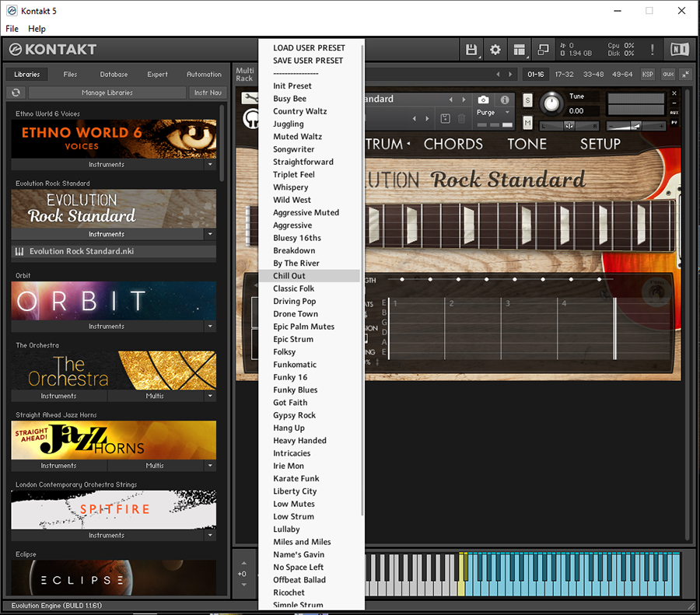Switch to the Database browser tab
The width and height of the screenshot is (700, 615).
(114, 75)
